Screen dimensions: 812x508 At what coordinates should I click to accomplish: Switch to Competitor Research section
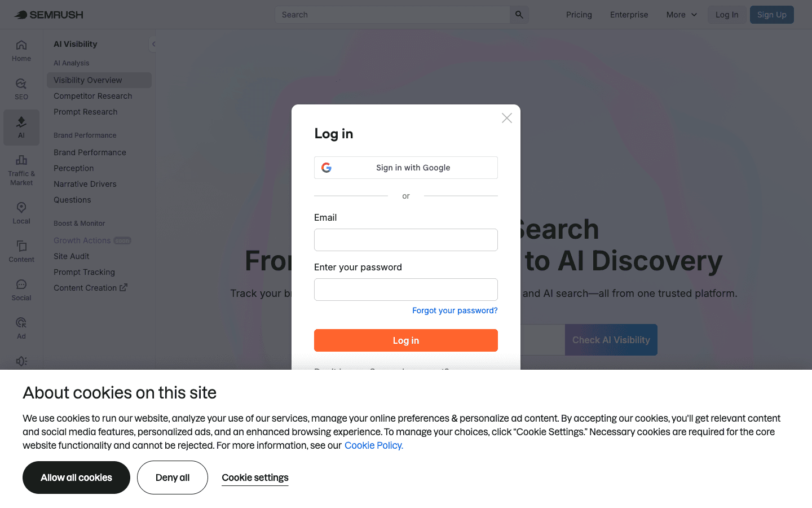tap(92, 96)
